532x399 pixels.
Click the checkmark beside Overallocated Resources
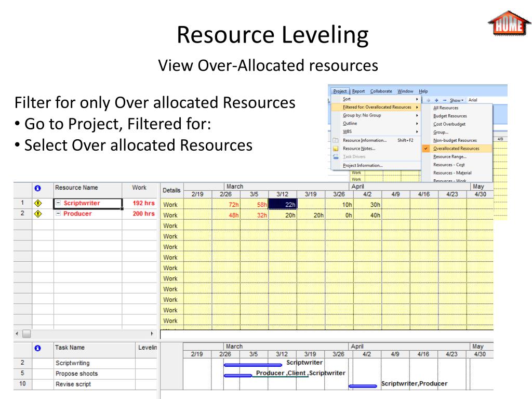pos(426,148)
